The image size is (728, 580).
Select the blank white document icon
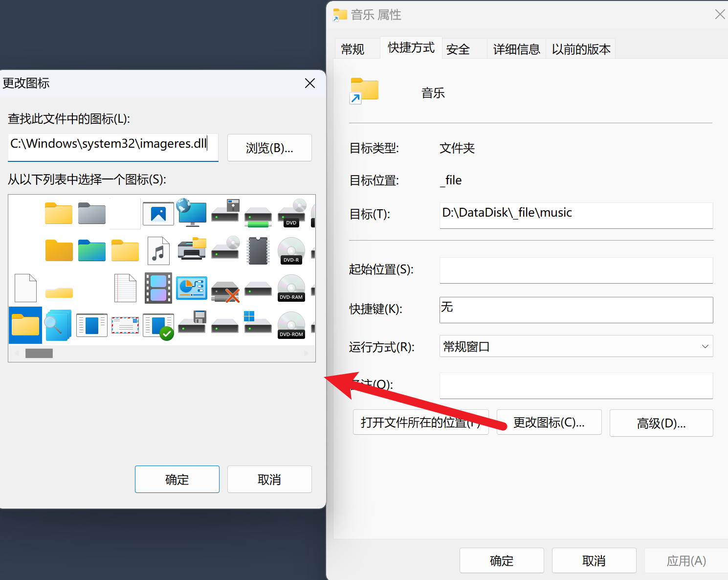(25, 288)
